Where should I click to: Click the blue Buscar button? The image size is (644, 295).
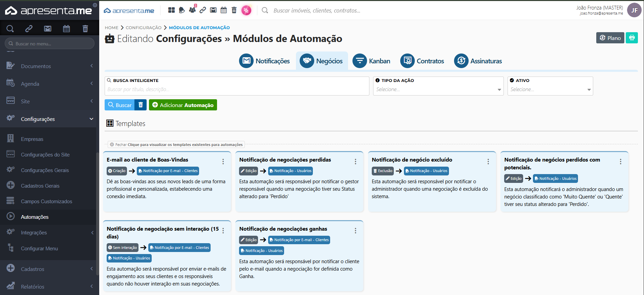point(120,105)
